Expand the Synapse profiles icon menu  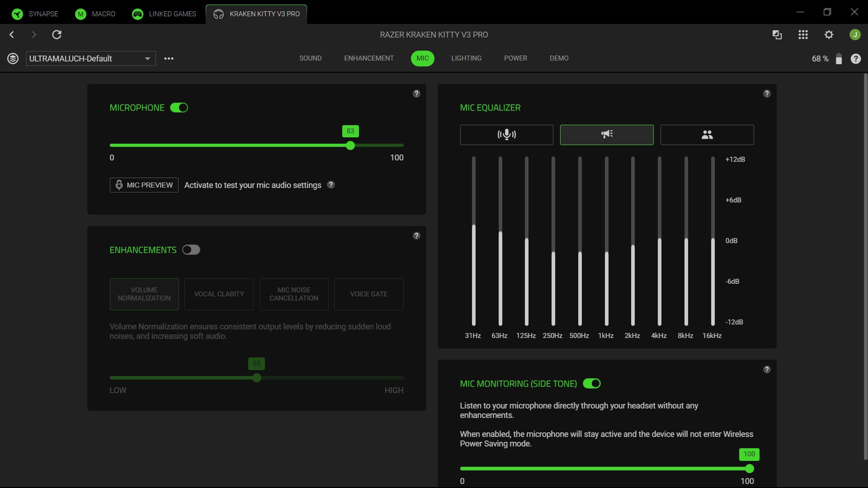tap(13, 58)
